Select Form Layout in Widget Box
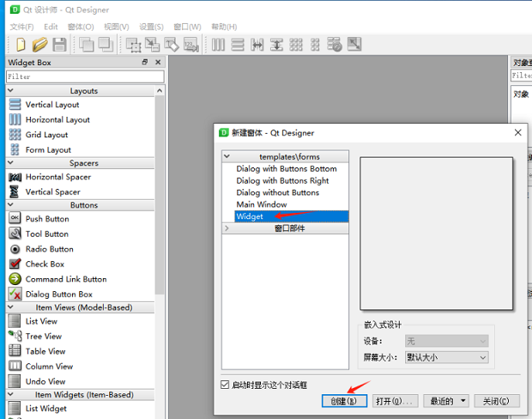Image resolution: width=532 pixels, height=419 pixels. (81, 149)
